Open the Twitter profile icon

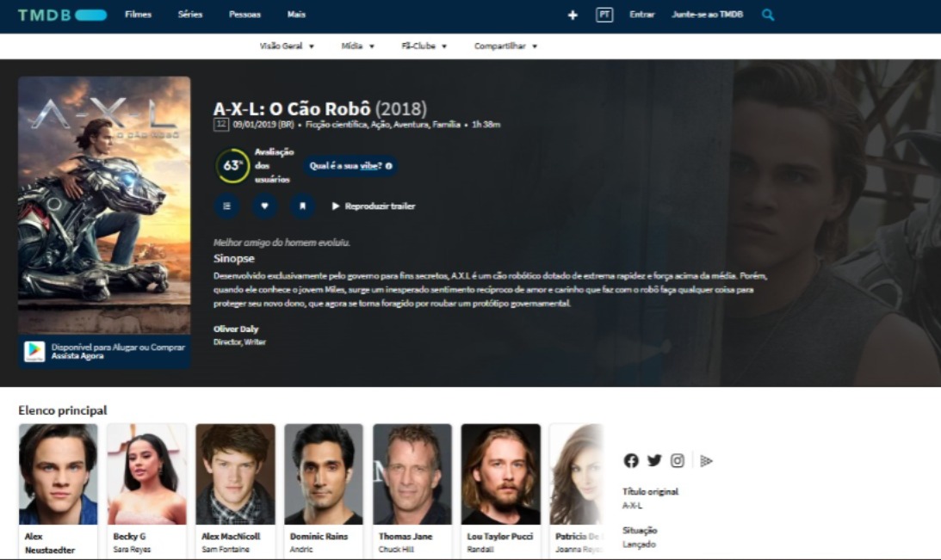[654, 460]
